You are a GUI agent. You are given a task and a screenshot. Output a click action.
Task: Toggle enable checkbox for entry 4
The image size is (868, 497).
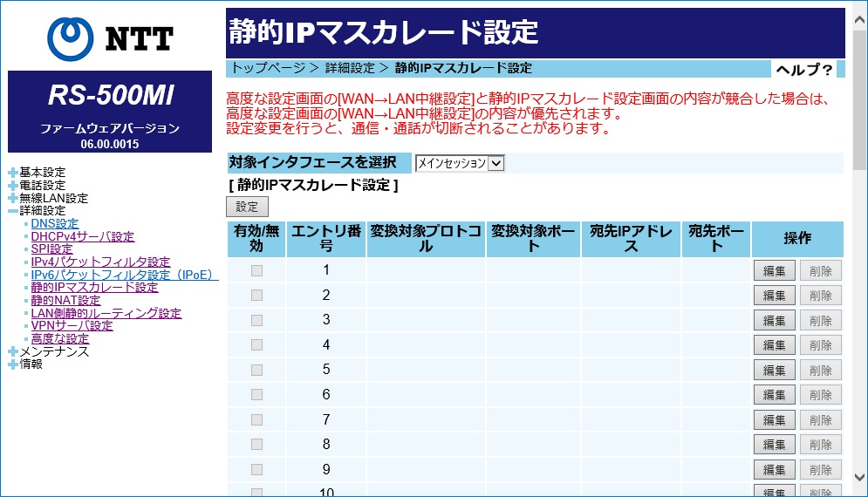256,345
